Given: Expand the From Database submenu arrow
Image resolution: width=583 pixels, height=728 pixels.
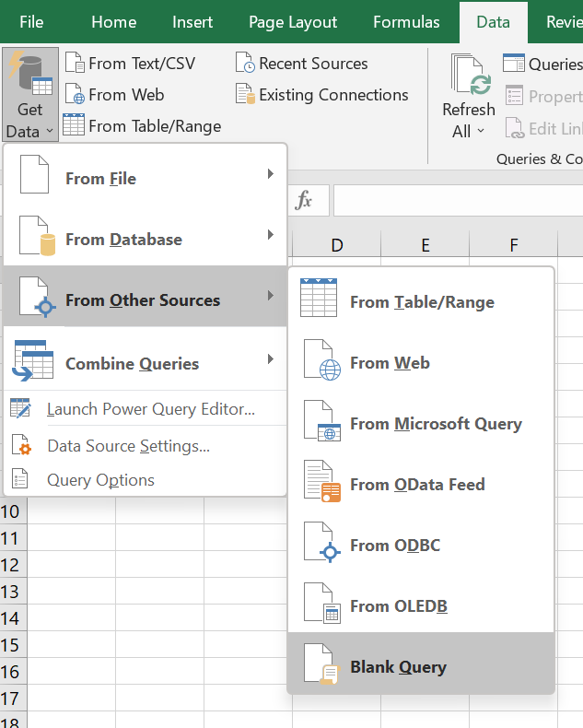Looking at the screenshot, I should tap(270, 235).
